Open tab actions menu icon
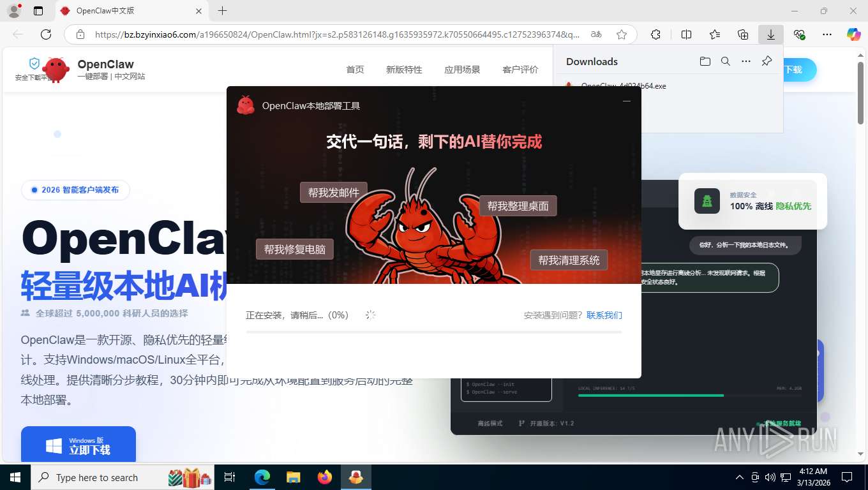 (x=38, y=11)
